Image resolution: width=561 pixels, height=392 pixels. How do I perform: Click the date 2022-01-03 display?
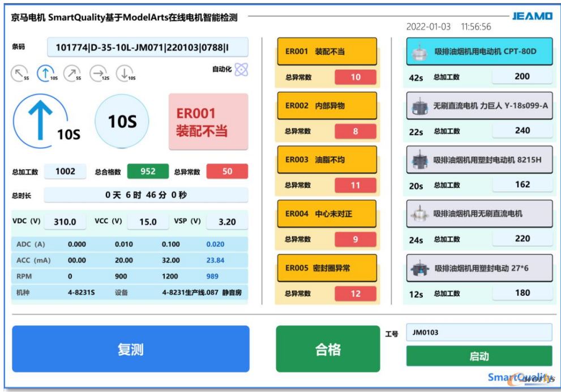(x=429, y=27)
